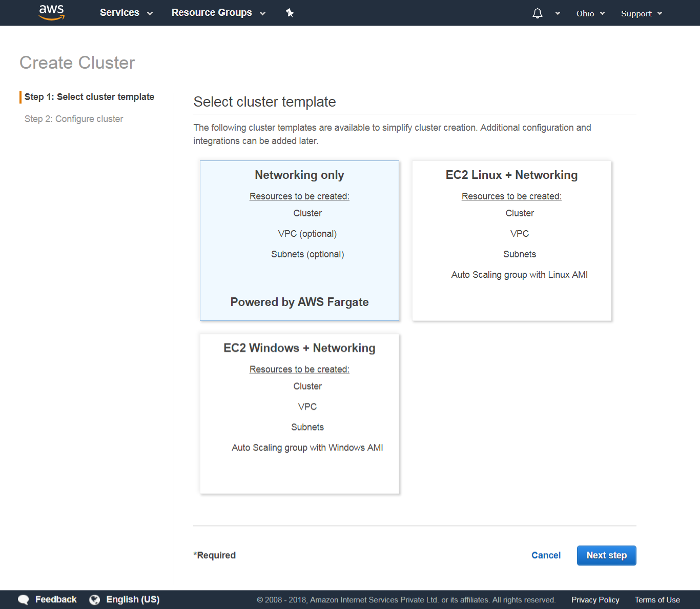Screen dimensions: 700x609
Task: Go to Step 2: Configure cluster
Action: tap(74, 119)
